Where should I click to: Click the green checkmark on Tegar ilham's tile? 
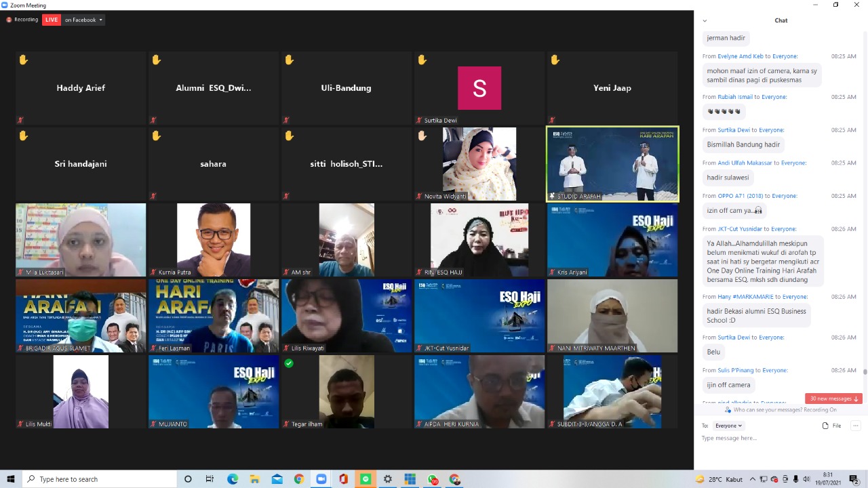289,363
